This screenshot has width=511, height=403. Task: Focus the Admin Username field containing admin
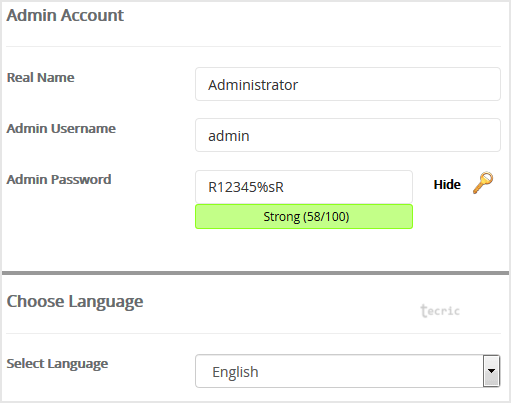pos(348,135)
